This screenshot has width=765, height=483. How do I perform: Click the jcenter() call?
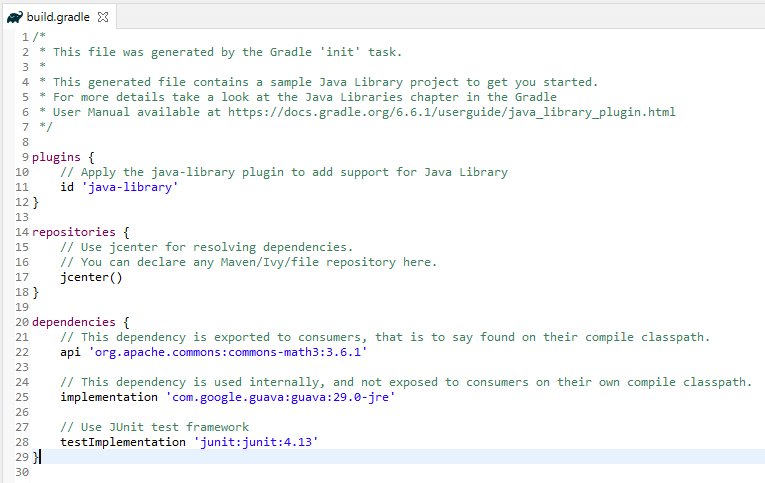(x=91, y=277)
